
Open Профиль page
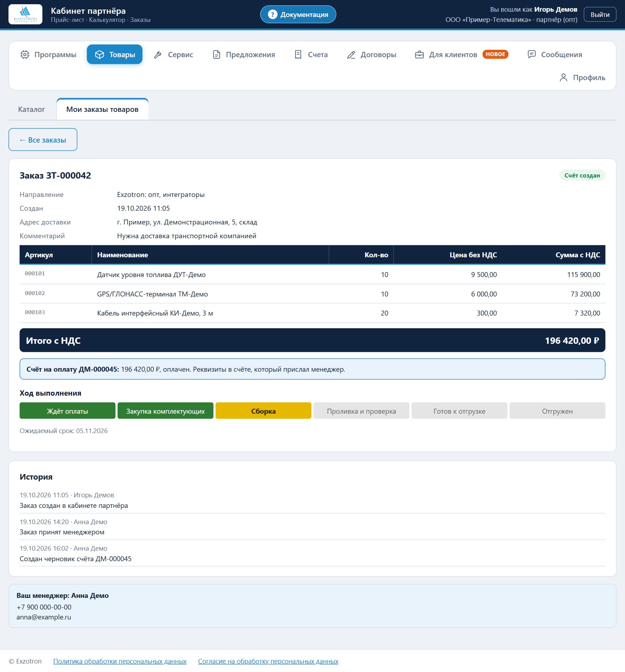tap(582, 78)
